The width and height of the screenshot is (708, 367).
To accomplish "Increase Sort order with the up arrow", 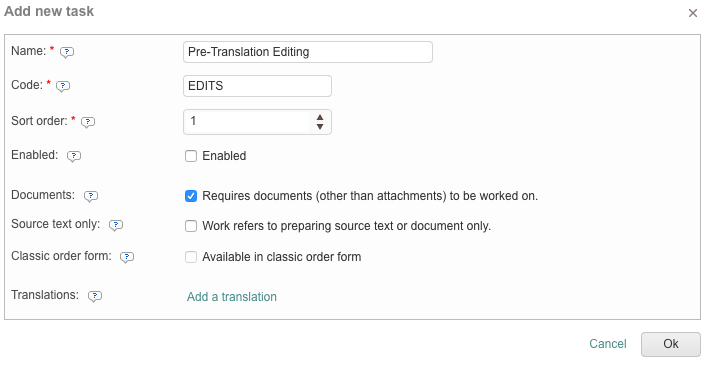I will [320, 117].
